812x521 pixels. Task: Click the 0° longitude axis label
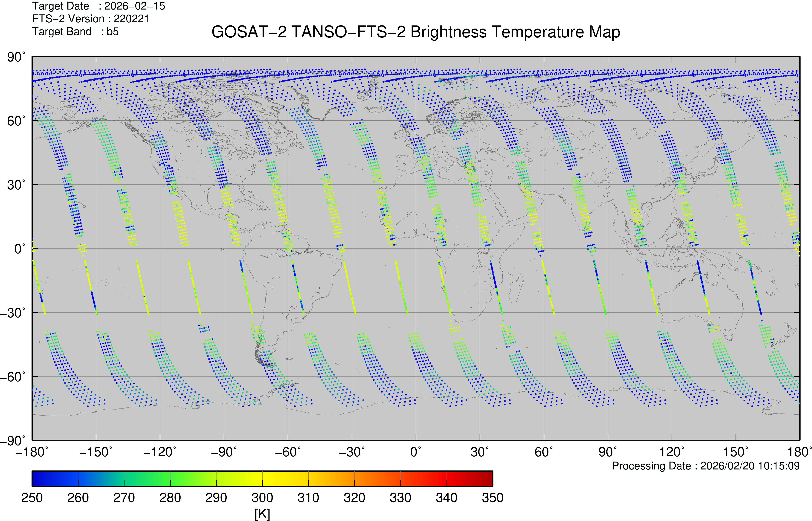[416, 452]
